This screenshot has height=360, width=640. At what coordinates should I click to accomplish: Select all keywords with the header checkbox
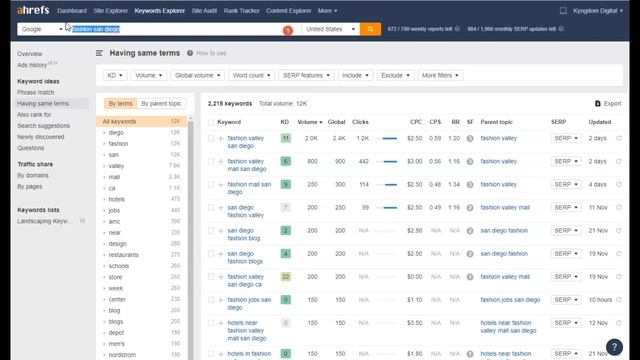coord(211,122)
